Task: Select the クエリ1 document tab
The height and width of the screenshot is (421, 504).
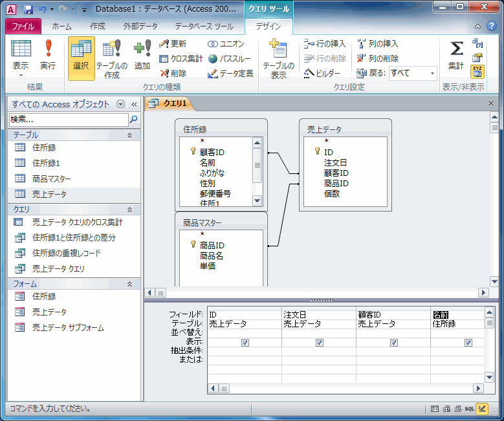Action: (x=170, y=103)
